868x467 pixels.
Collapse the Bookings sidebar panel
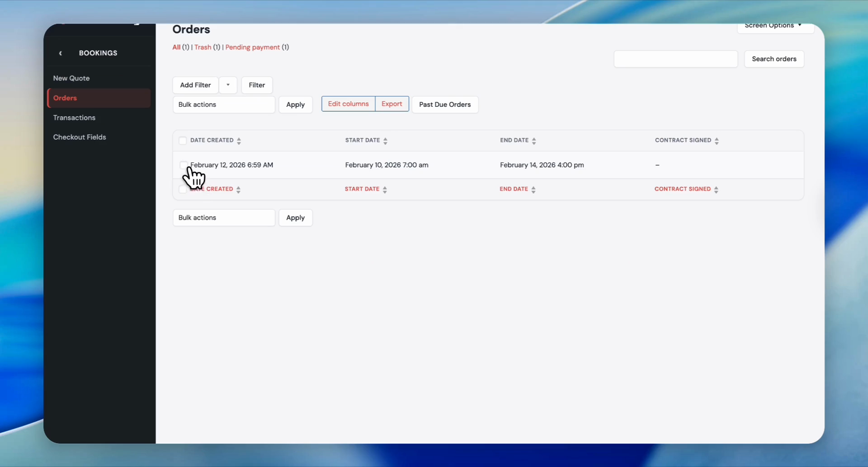[x=61, y=53]
